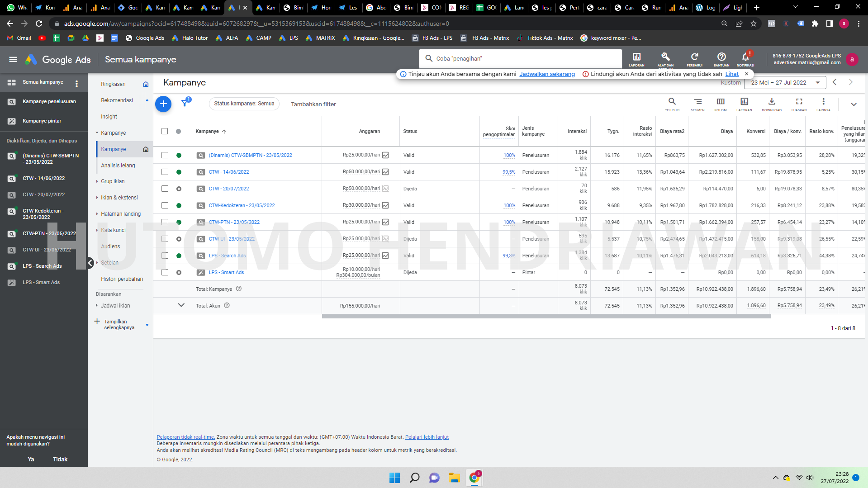Open the Kolom columns icon
The height and width of the screenshot is (488, 868).
coord(721,104)
